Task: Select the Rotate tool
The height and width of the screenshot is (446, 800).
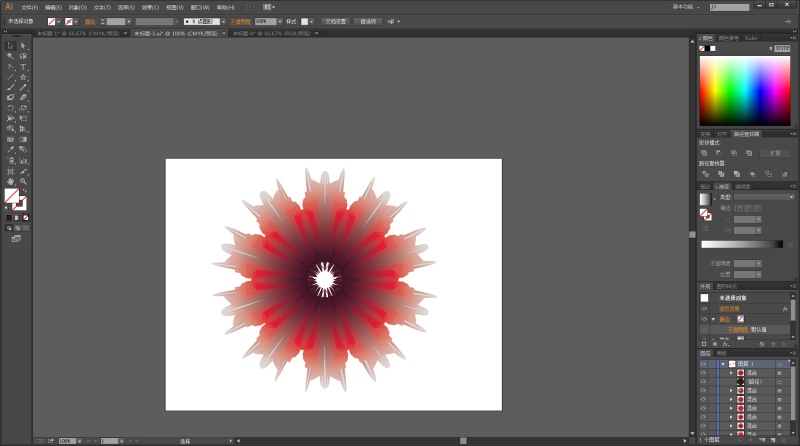Action: [10, 108]
